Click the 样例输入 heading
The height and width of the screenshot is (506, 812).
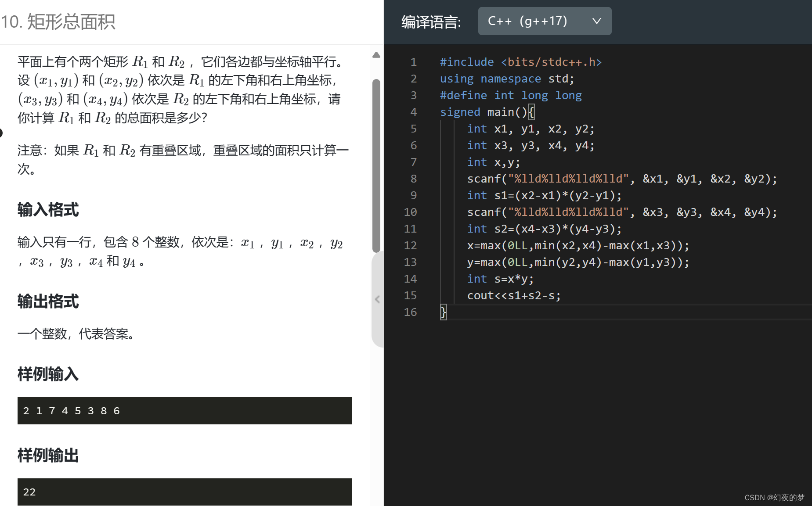(x=48, y=374)
